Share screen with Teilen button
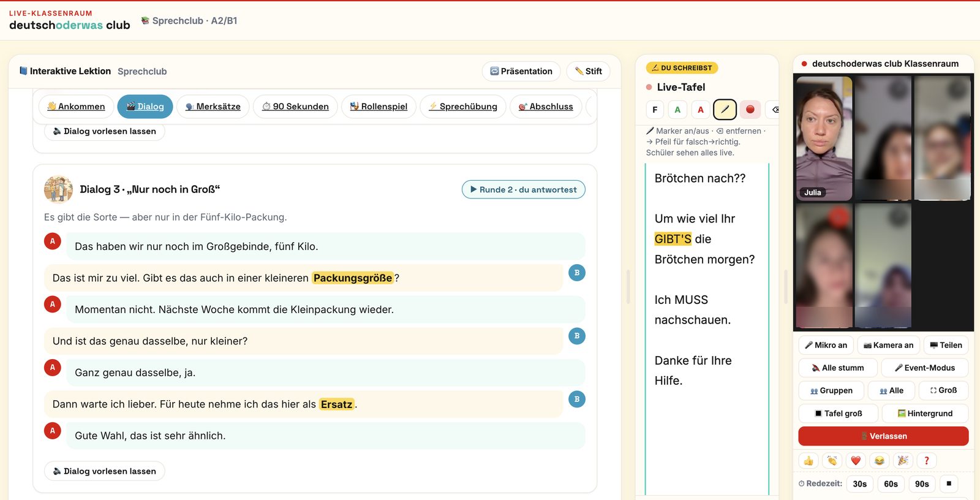Image resolution: width=980 pixels, height=500 pixels. pyautogui.click(x=946, y=345)
